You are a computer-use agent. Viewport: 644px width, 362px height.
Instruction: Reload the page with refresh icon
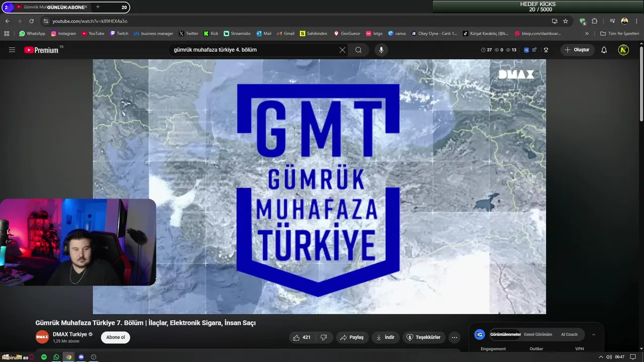coord(32,21)
